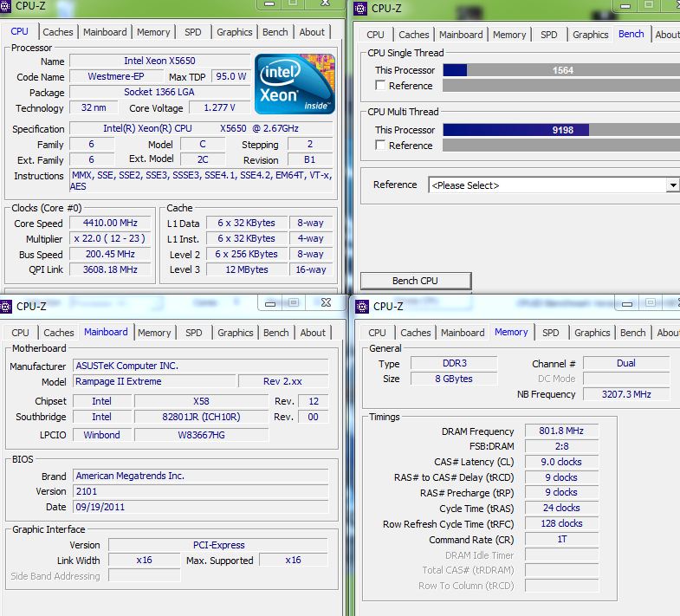Start the Bench CPU button
This screenshot has width=680, height=616.
click(x=416, y=281)
